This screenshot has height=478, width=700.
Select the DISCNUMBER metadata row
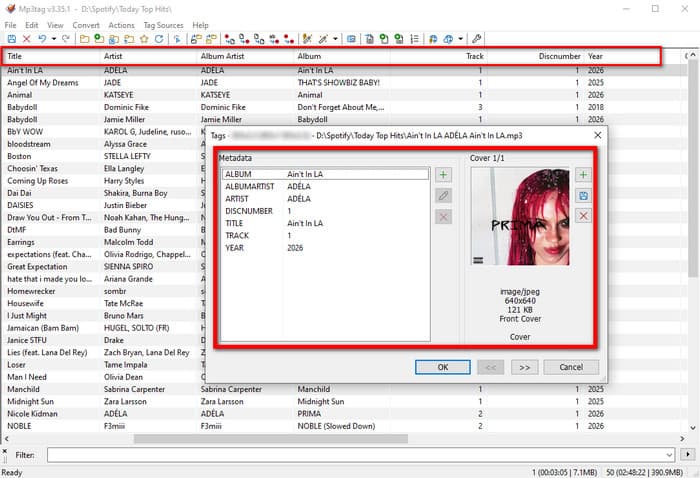coord(325,211)
